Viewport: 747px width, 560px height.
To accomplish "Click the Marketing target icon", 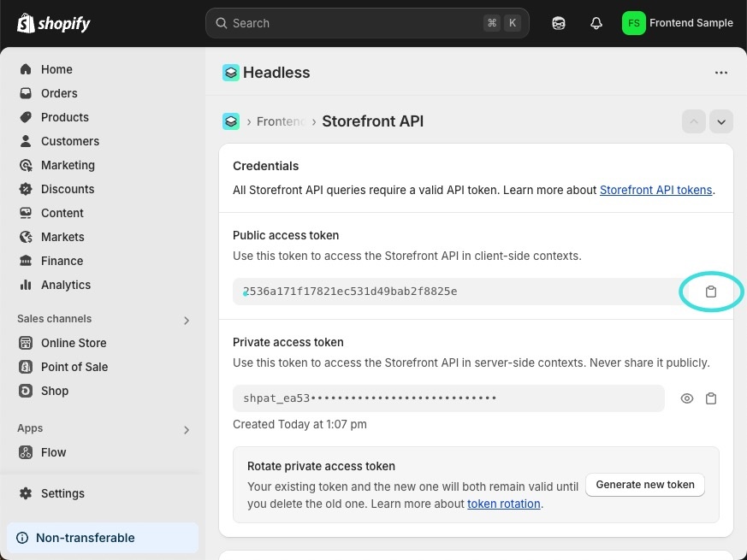I will pyautogui.click(x=26, y=165).
